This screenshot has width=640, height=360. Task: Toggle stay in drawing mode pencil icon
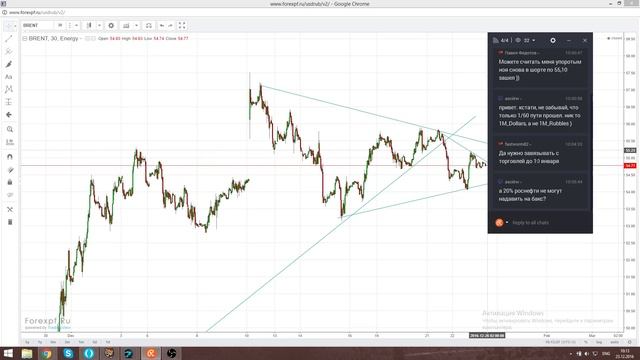[9, 170]
